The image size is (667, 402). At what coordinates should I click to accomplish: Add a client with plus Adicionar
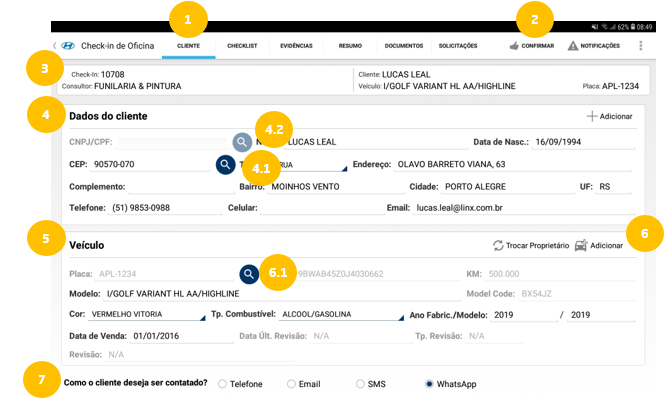(610, 116)
